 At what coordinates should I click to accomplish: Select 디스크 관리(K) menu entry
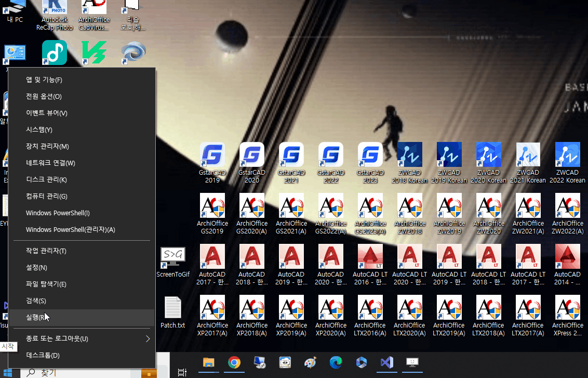pyautogui.click(x=82, y=179)
